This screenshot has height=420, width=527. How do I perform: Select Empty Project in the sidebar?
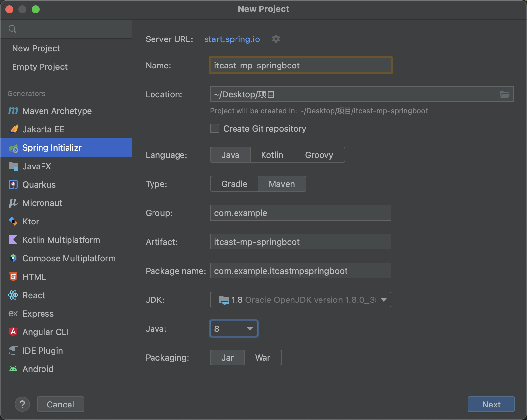click(x=40, y=67)
